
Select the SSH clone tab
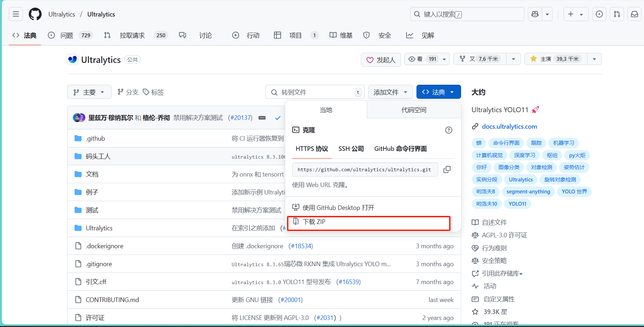pos(351,148)
